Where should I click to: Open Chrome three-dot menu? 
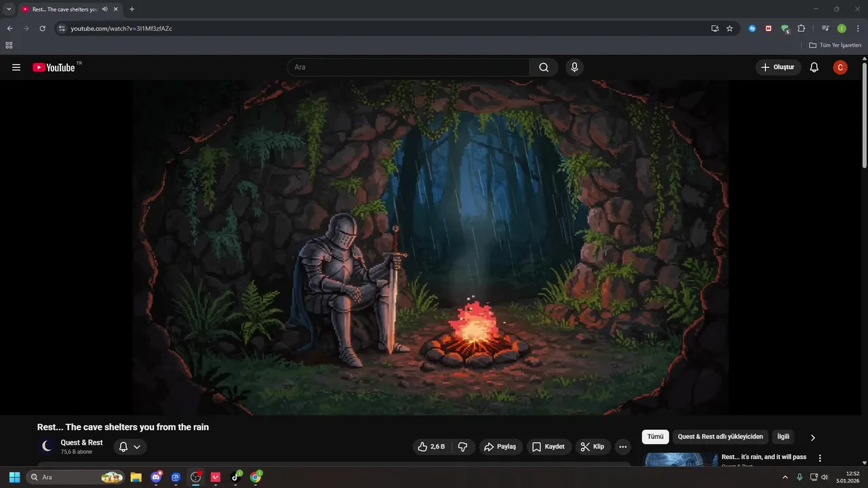pyautogui.click(x=858, y=28)
